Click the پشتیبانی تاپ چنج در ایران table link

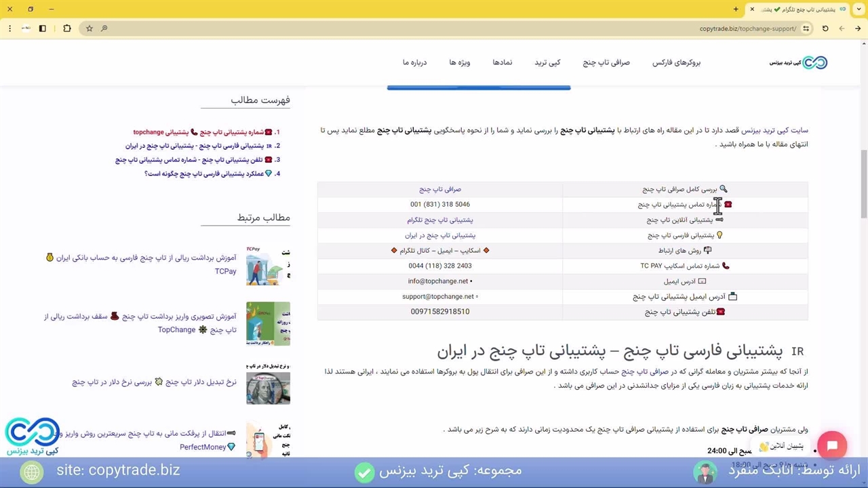tap(440, 235)
